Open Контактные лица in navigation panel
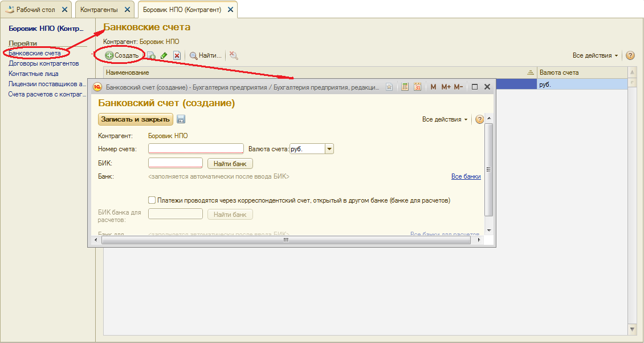 click(x=33, y=74)
